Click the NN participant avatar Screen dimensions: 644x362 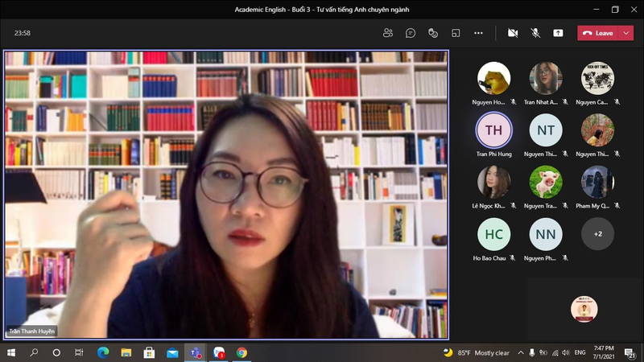[546, 234]
